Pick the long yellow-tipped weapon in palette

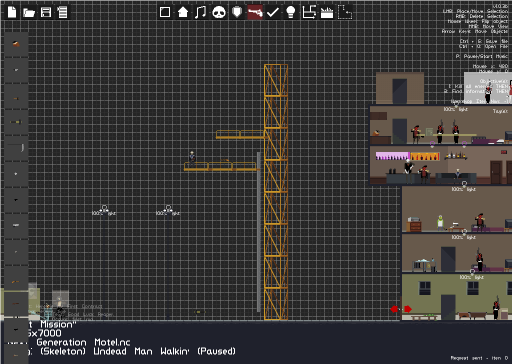[16, 122]
